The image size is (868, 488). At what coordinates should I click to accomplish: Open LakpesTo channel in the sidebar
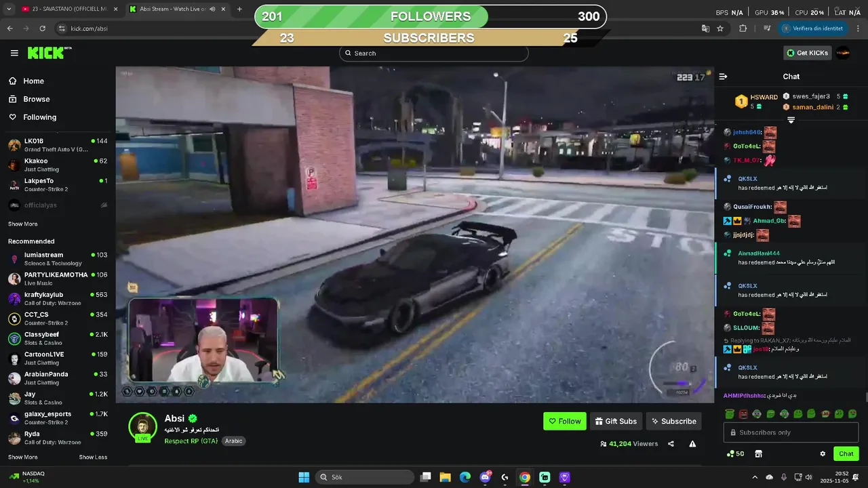(x=58, y=185)
